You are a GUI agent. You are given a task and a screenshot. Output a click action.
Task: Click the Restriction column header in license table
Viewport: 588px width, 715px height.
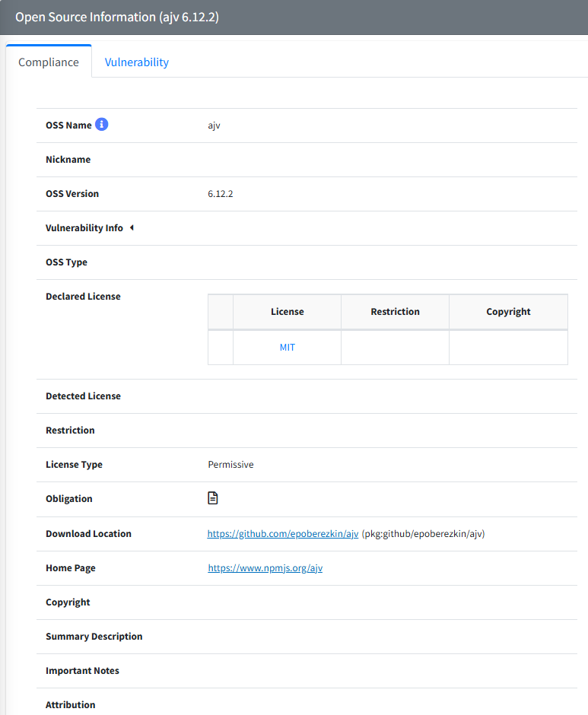point(395,311)
